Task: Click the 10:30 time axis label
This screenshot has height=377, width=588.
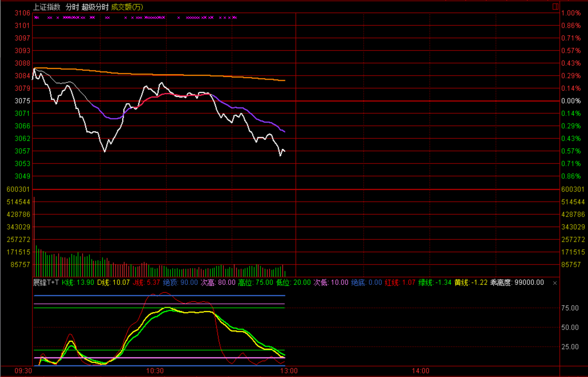Action: 155,371
